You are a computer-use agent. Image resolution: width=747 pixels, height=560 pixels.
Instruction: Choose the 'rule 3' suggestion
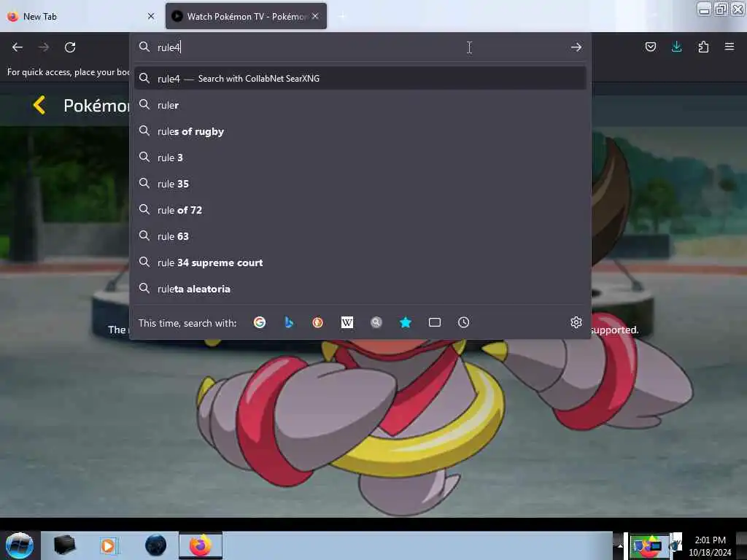pos(360,157)
